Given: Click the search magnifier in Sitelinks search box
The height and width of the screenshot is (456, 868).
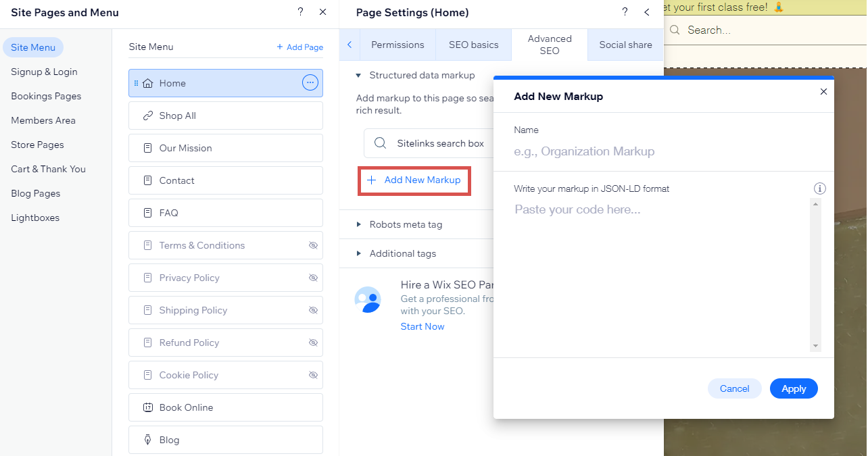Looking at the screenshot, I should tap(381, 143).
